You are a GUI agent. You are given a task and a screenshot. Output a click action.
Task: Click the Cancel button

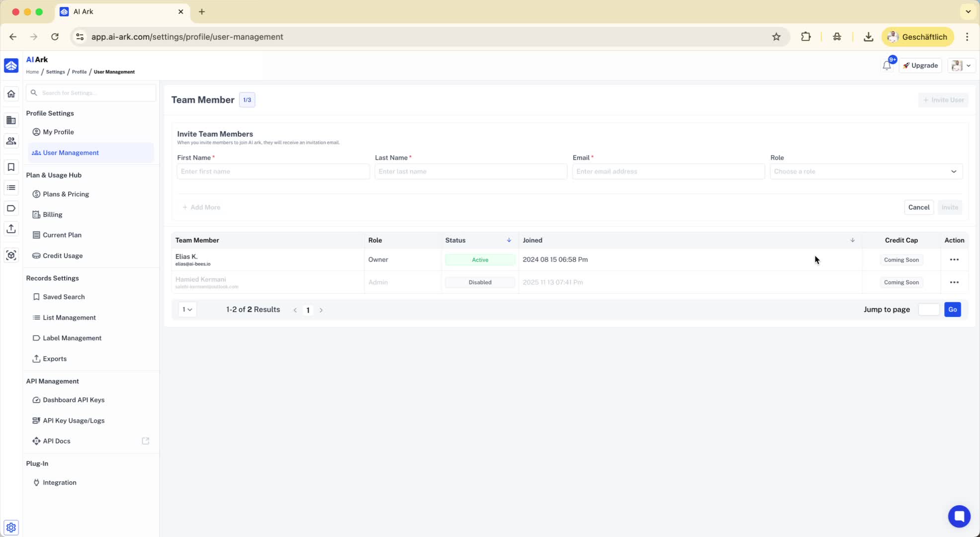(918, 207)
